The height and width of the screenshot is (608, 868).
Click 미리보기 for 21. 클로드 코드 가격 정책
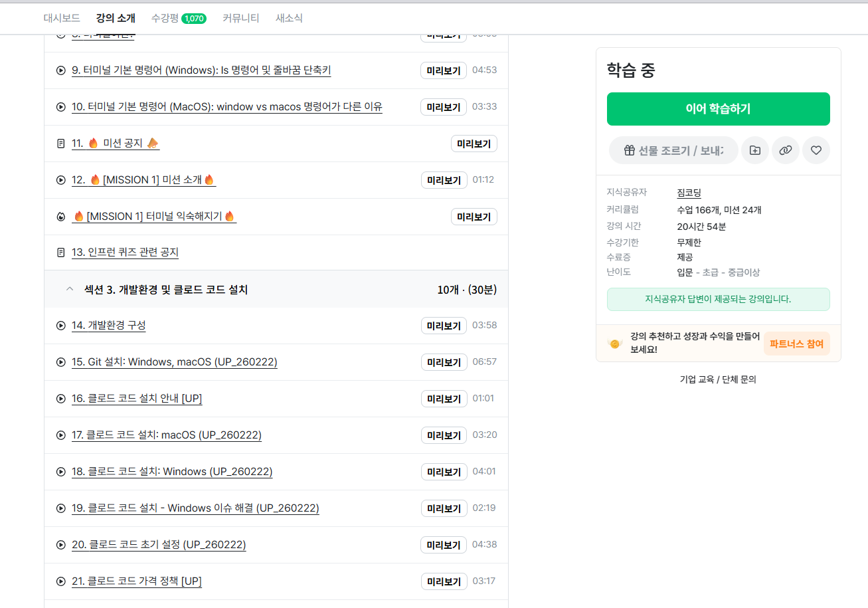[444, 581]
